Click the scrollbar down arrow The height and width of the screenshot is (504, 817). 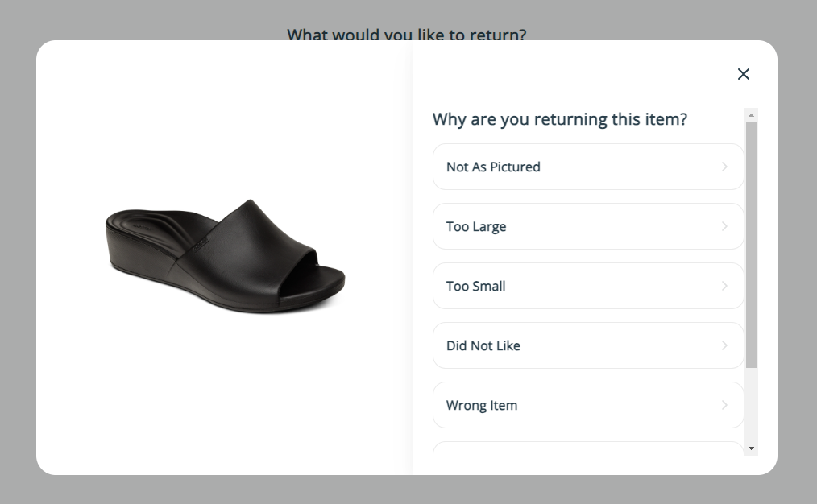[751, 448]
